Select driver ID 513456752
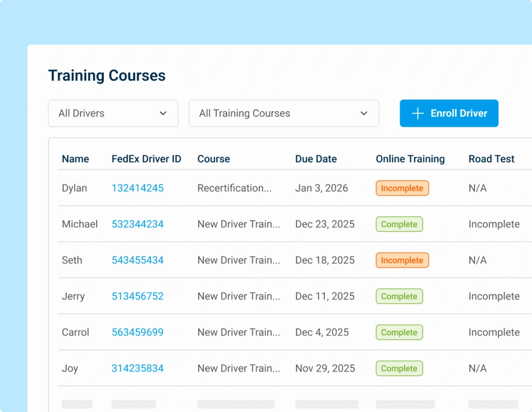Viewport: 532px width, 412px height. [137, 296]
